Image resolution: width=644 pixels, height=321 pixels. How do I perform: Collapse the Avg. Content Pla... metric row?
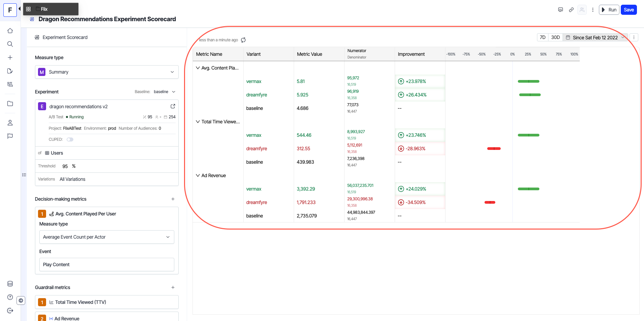[198, 68]
